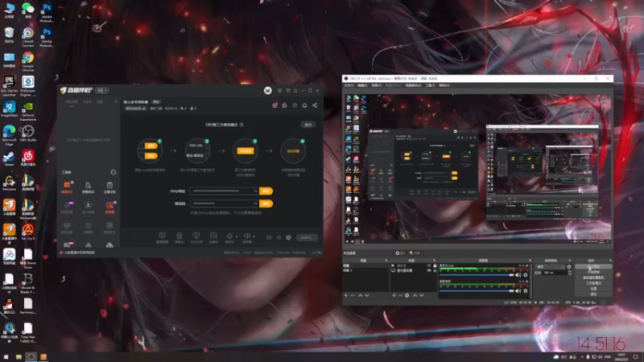The width and height of the screenshot is (644, 362).
Task: Open the first menu in OBS menu bar
Action: coord(349,85)
